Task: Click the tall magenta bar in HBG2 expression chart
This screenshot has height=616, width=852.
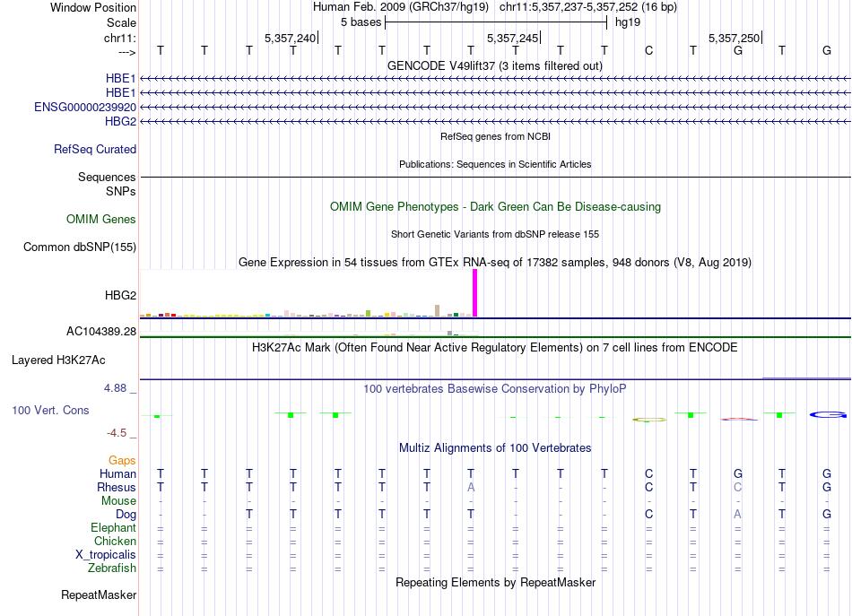Action: [475, 293]
